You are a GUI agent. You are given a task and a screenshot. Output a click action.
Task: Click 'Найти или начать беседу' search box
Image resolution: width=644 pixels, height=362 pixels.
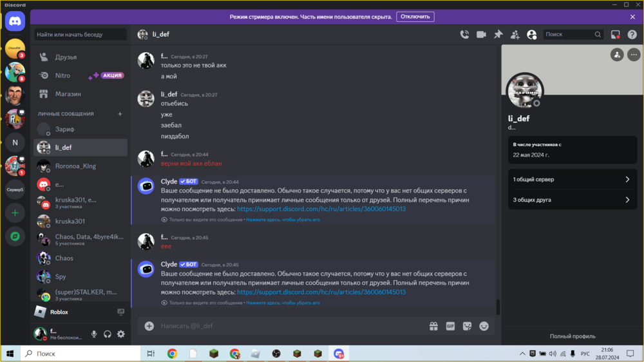[80, 35]
